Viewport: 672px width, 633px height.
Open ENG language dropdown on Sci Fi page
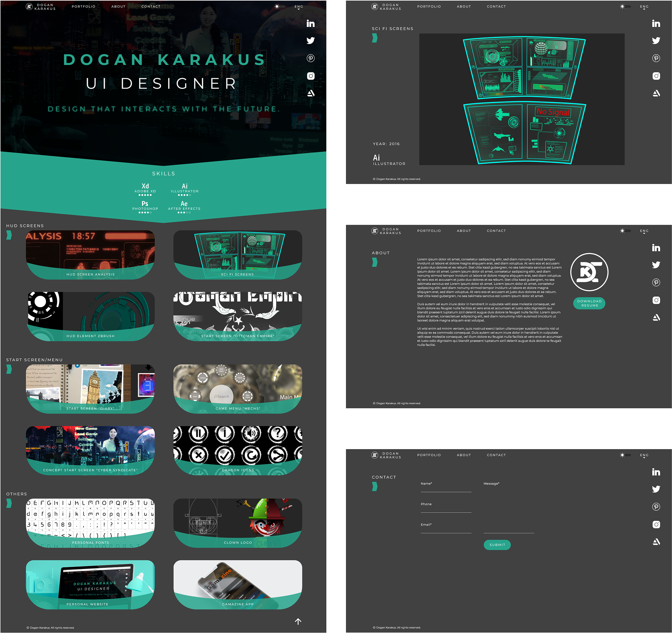(x=644, y=7)
